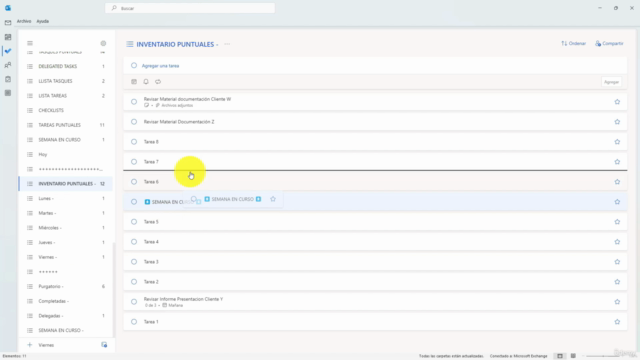Click the plus icon to add new list

point(29,345)
